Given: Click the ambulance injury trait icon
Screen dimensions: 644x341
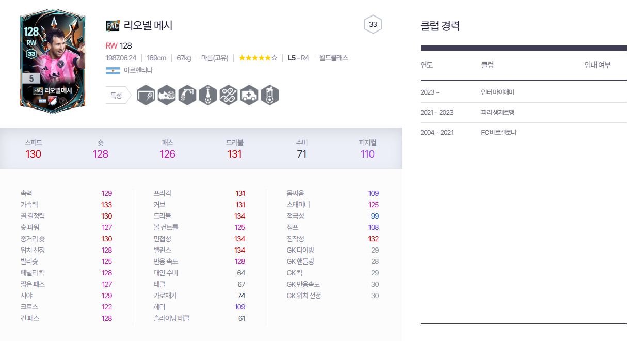Looking at the screenshot, I should click(249, 96).
